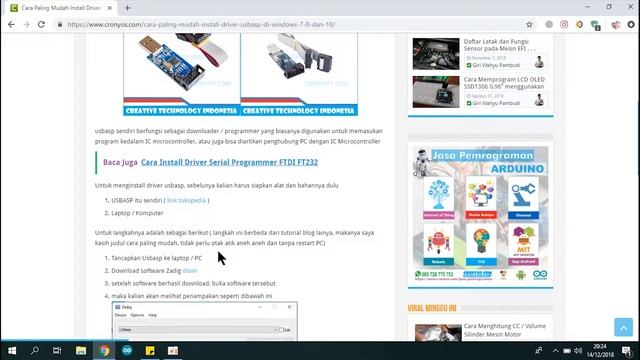Open the People icon in the taskbar
Screen dimensions: 640x360
coord(539,351)
